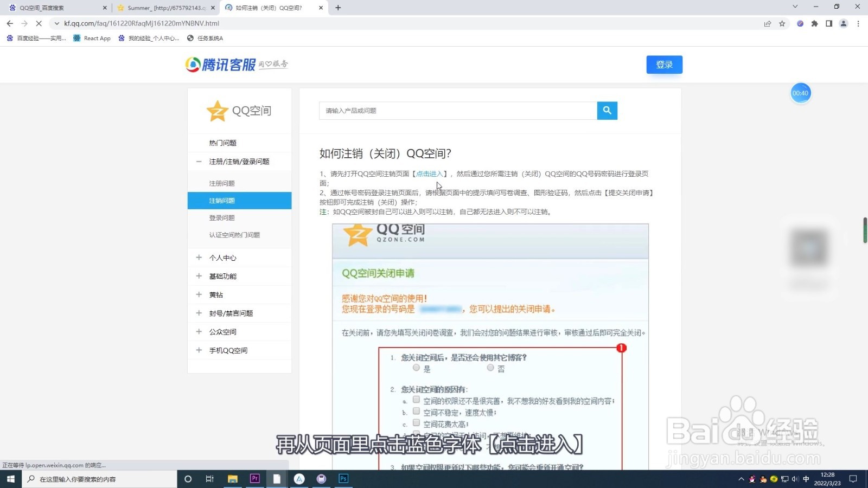Screen dimensions: 868x488
Task: Show hidden system tray icons
Action: click(x=741, y=479)
